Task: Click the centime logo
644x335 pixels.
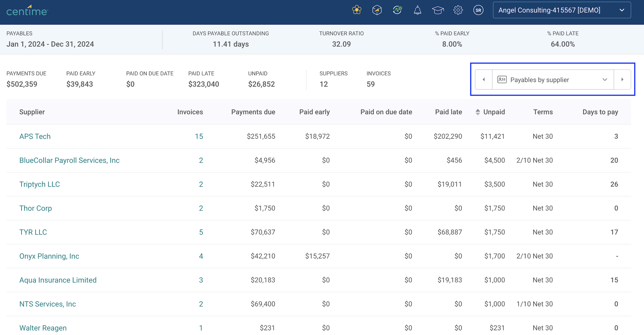Action: (27, 10)
